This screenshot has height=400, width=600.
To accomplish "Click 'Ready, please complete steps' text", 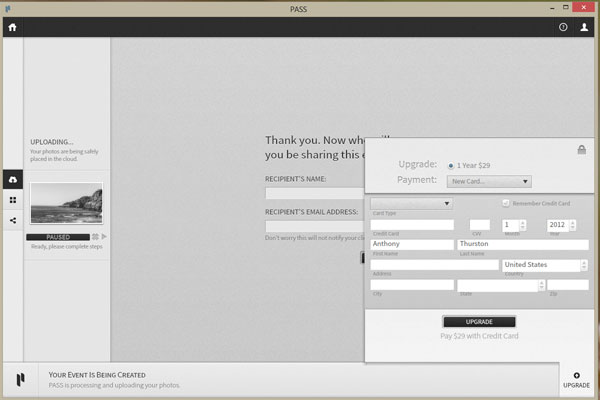I will (x=67, y=247).
